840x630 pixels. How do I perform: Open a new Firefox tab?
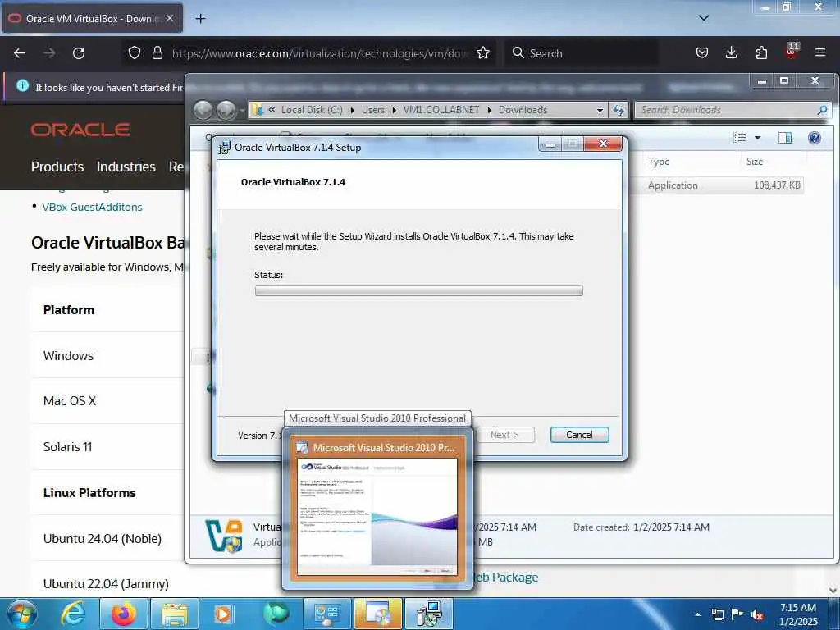200,19
